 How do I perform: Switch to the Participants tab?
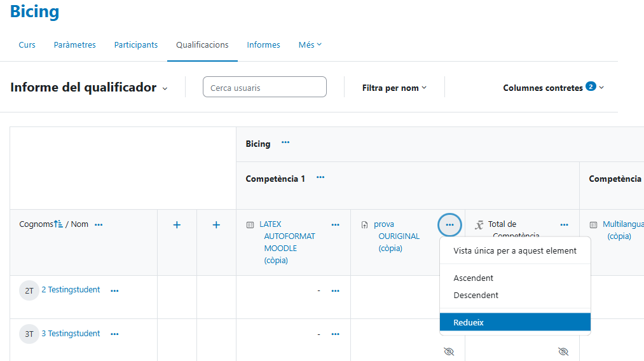(136, 45)
